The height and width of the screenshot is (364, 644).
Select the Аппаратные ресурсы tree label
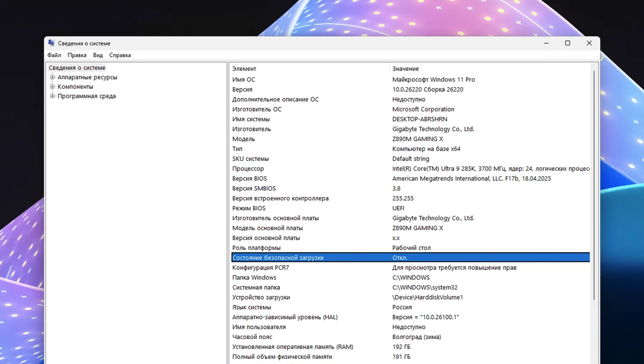pyautogui.click(x=87, y=77)
